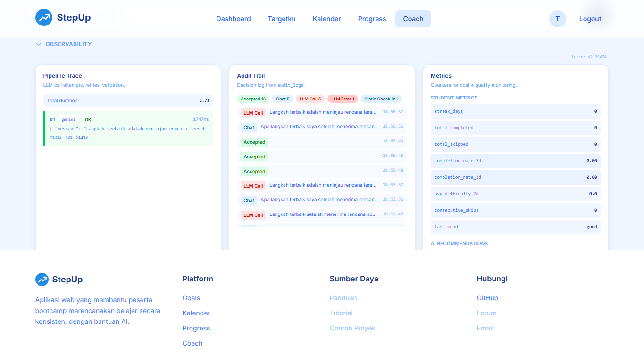Collapse the Observability section chevron
The image size is (644, 362).
(x=39, y=44)
